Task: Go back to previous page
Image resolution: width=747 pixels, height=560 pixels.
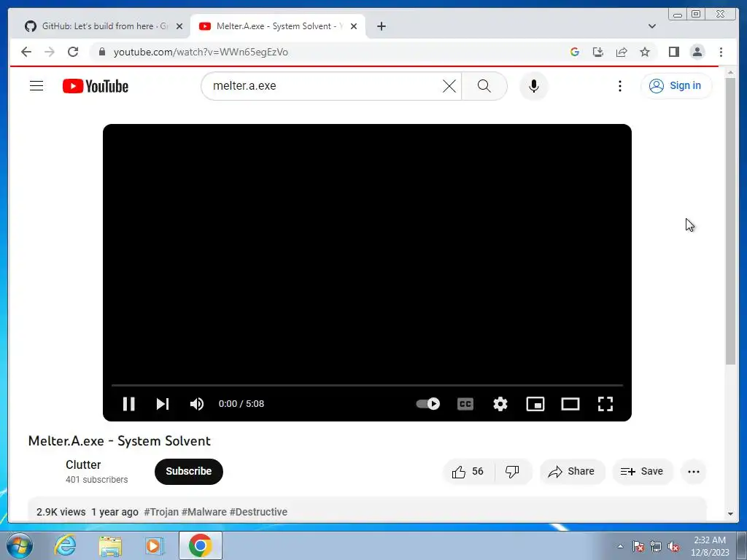Action: 26,52
